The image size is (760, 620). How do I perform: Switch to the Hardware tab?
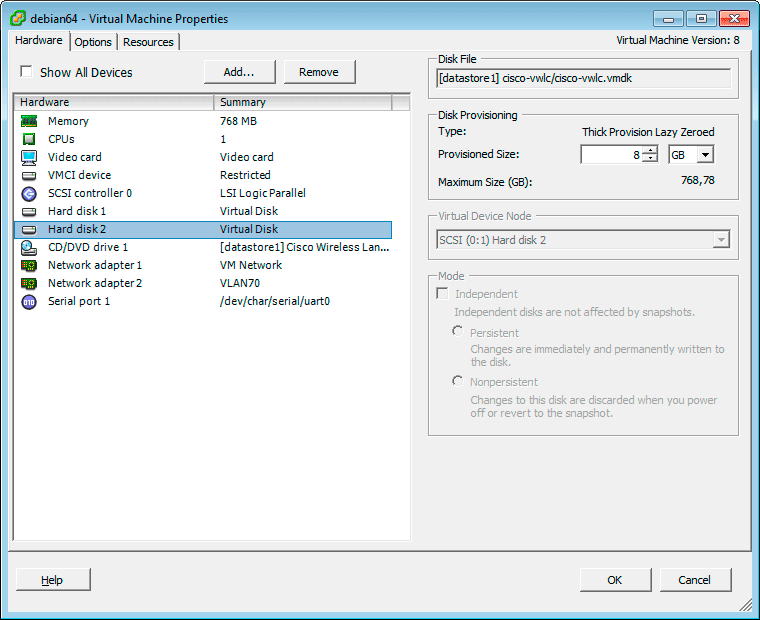pyautogui.click(x=39, y=40)
